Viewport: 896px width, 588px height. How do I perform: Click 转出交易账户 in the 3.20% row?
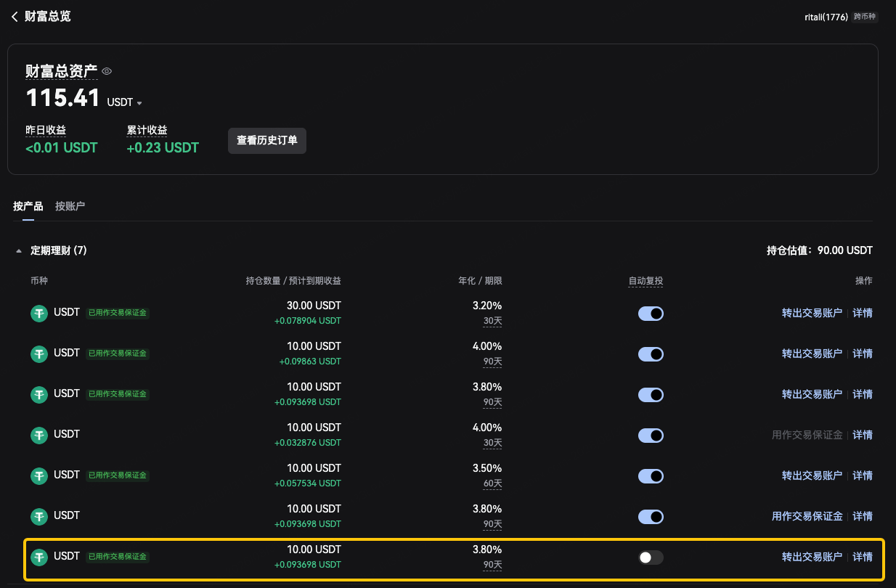(812, 314)
